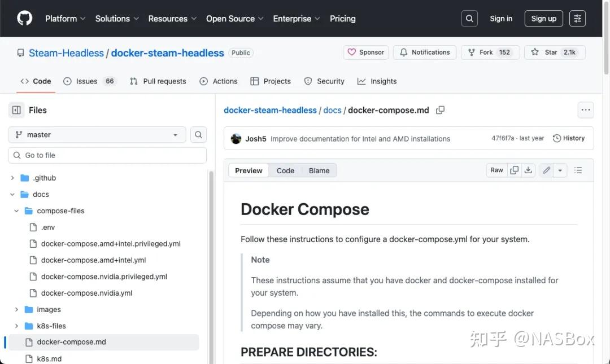Screen dimensions: 610x364
Task: Open the Projects tab
Action: 271,81
